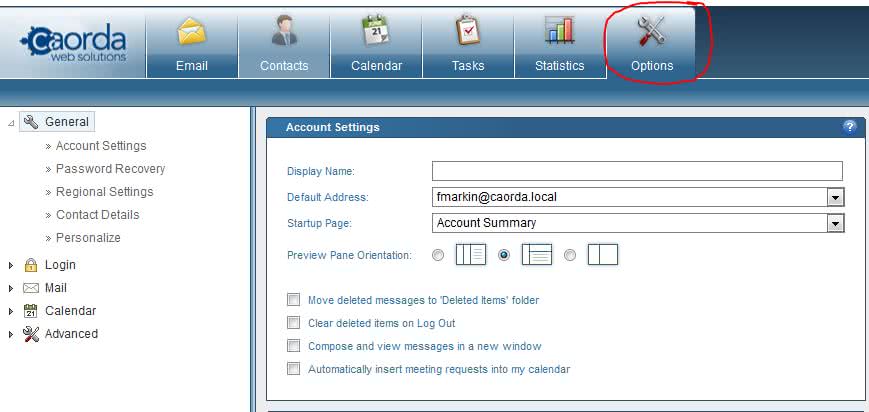Click into the Display Name input field
Image resolution: width=869 pixels, height=412 pixels.
pyautogui.click(x=637, y=171)
